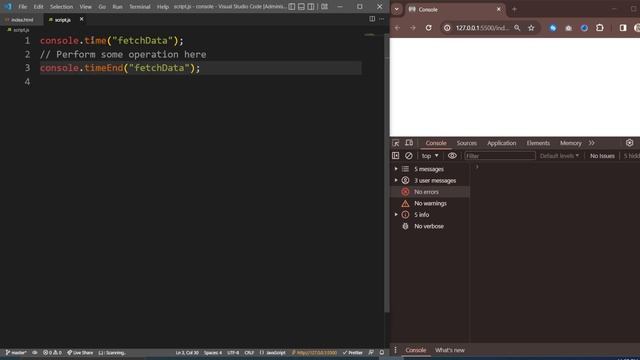This screenshot has height=360, width=640.
Task: Select the script.js editor tab
Action: pos(62,20)
